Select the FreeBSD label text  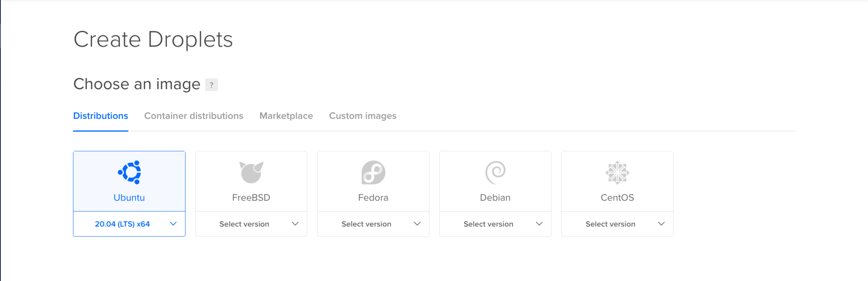(251, 198)
